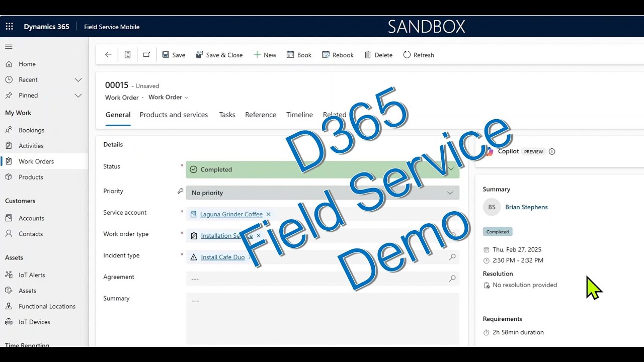Click the Rebook command

point(338,55)
